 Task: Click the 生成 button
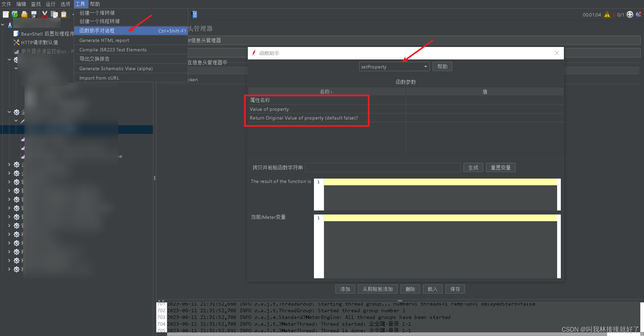coord(473,167)
